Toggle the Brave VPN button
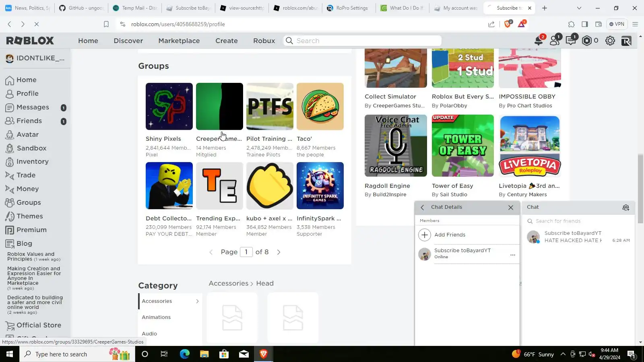 pyautogui.click(x=617, y=24)
